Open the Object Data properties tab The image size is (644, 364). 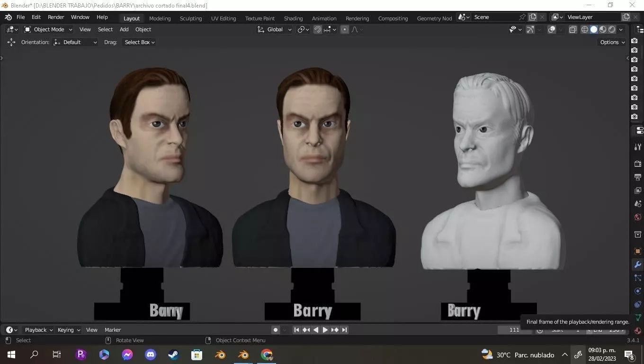638,318
